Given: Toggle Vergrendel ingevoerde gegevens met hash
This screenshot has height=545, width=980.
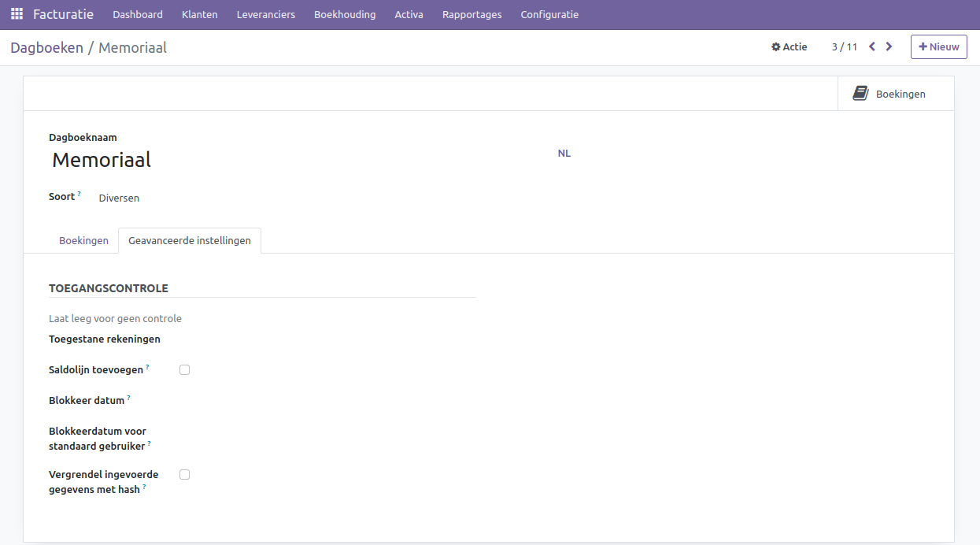Looking at the screenshot, I should [x=184, y=474].
